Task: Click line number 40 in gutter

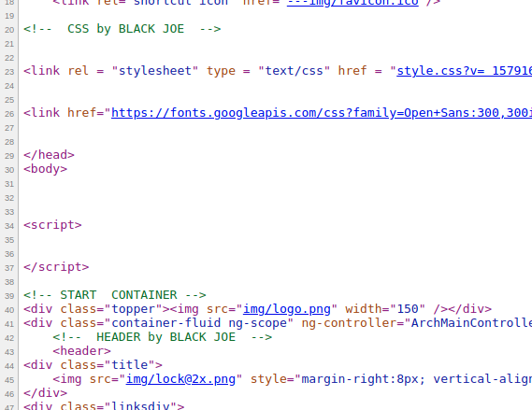Action: 9,310
